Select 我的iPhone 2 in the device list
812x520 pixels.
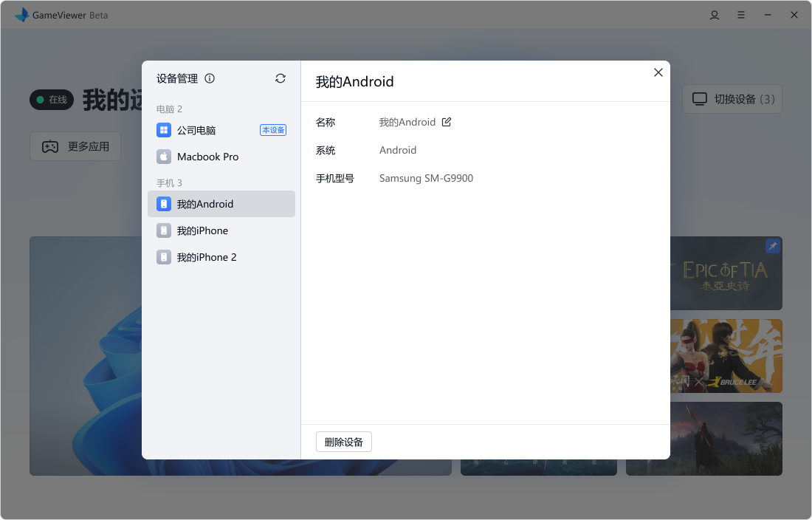click(207, 257)
